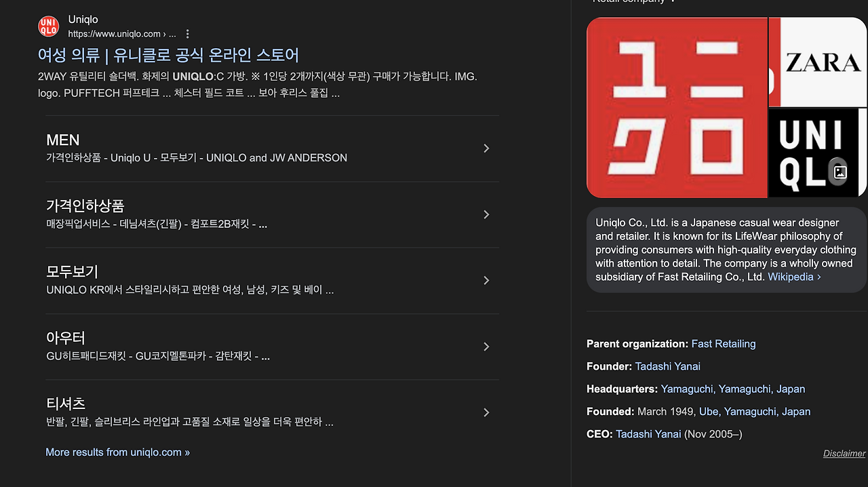Click the Uniqlo favicon next to the site name

point(48,26)
